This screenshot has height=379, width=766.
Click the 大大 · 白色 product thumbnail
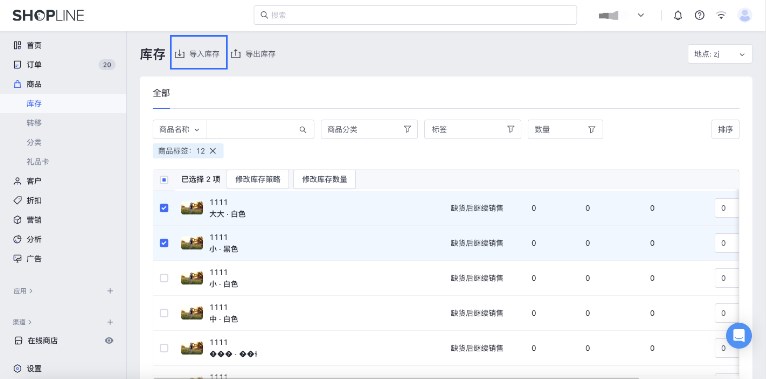pos(192,208)
